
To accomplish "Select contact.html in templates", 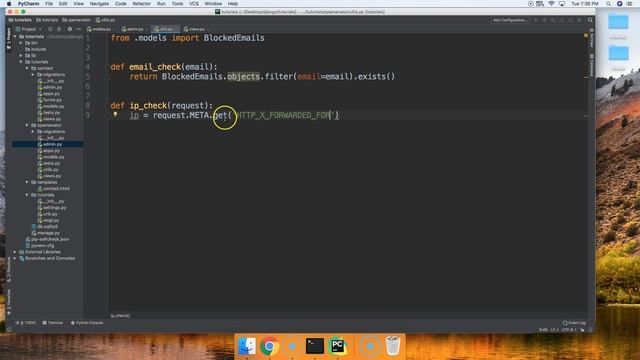I will click(x=53, y=189).
